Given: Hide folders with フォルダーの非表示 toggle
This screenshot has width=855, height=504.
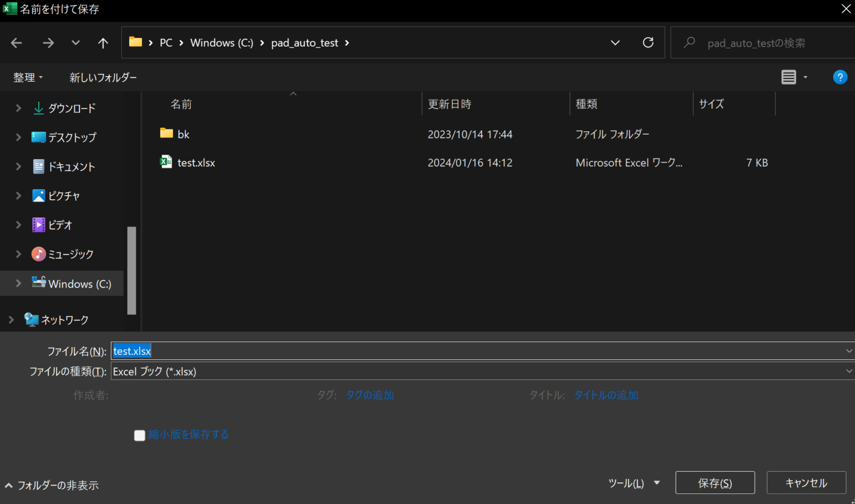Looking at the screenshot, I should pyautogui.click(x=52, y=485).
